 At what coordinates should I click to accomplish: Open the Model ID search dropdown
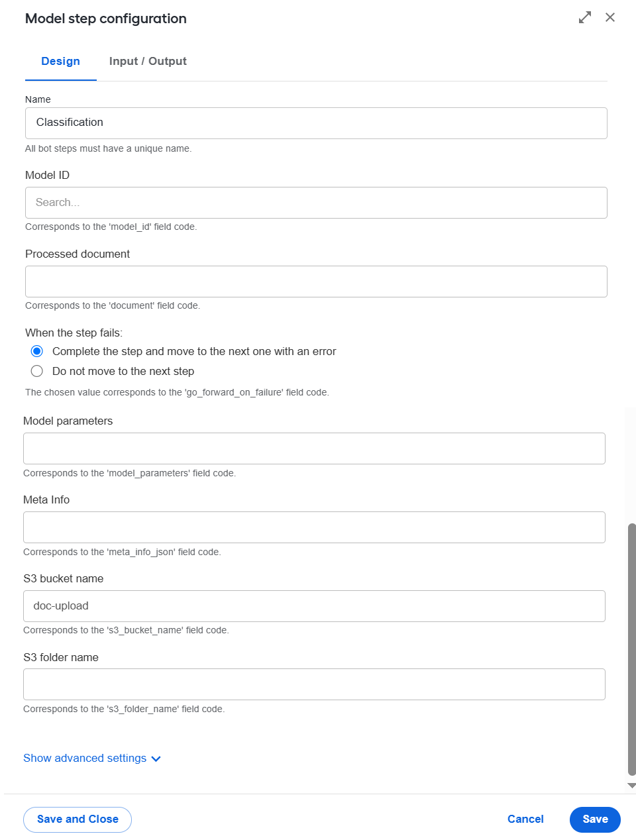click(x=316, y=203)
